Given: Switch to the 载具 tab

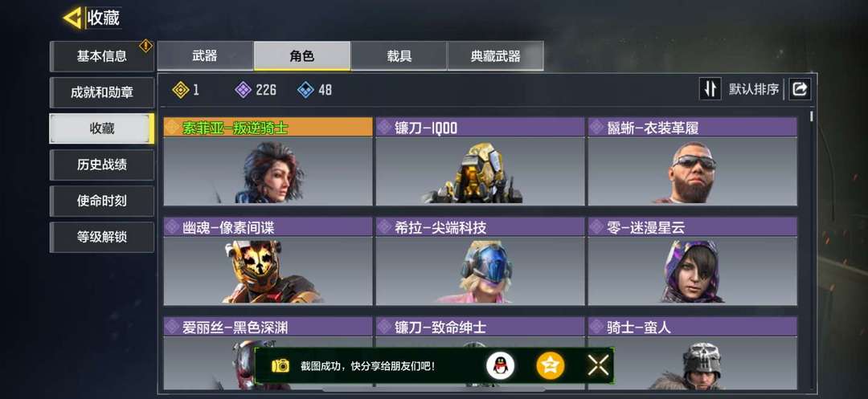Looking at the screenshot, I should 399,56.
